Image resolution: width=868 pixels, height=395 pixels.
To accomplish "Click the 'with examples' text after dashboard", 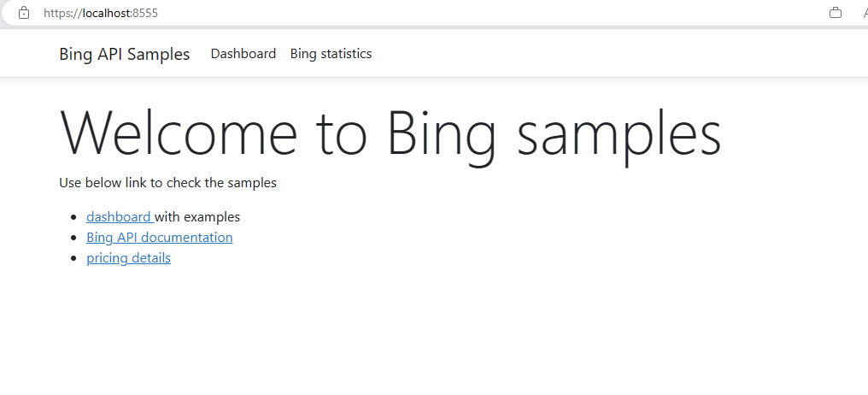I will [197, 216].
